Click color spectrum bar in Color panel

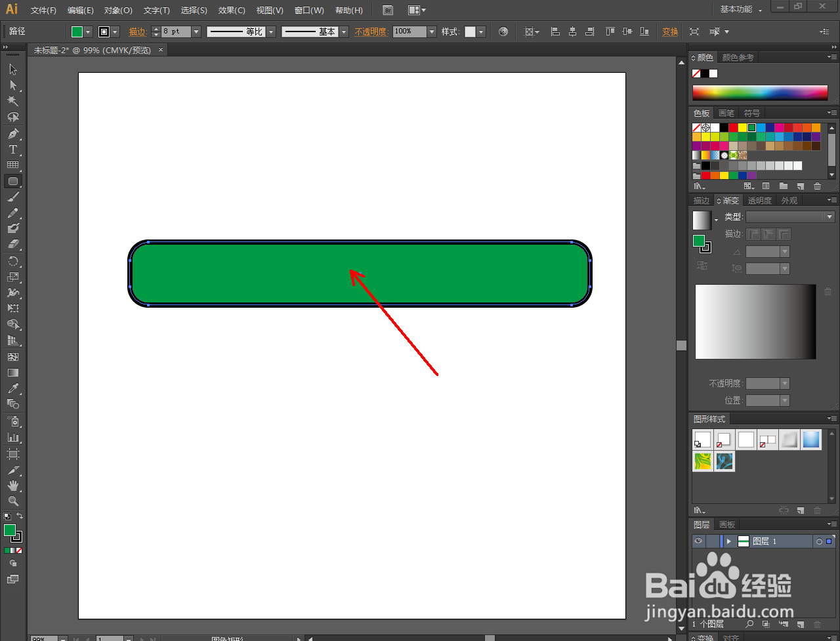point(760,93)
